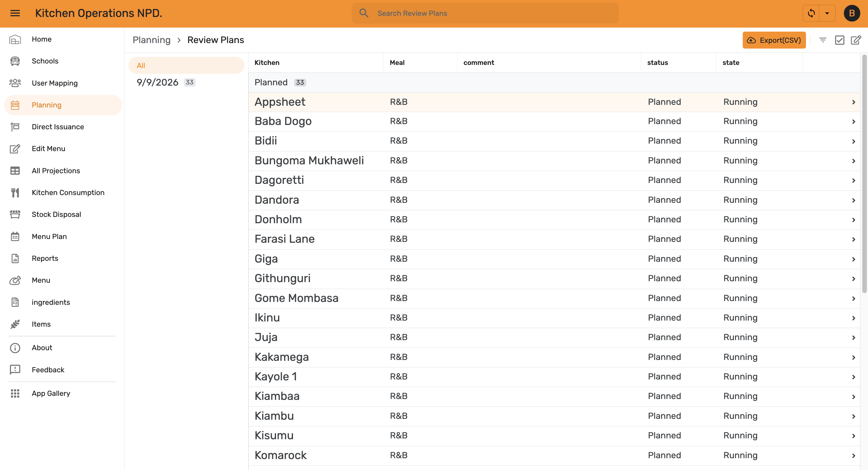Open the Komarock row chevron

854,456
